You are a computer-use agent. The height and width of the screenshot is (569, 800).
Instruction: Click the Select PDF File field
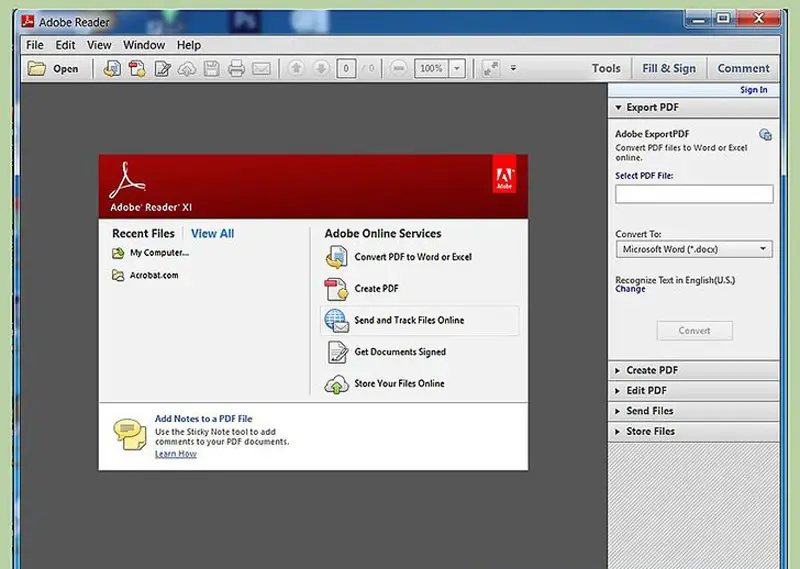point(694,194)
